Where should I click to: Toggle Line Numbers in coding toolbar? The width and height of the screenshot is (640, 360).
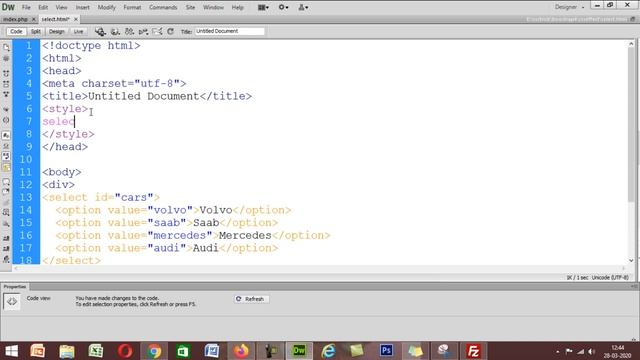click(x=6, y=135)
